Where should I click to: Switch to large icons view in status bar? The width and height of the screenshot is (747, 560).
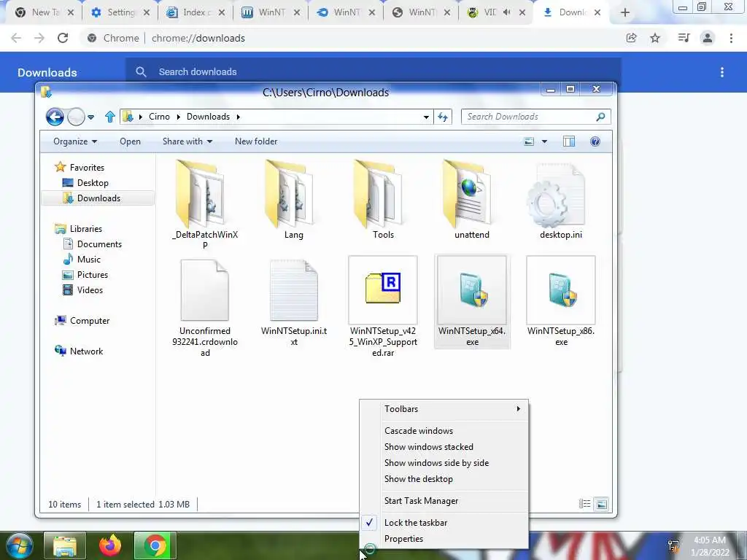602,504
